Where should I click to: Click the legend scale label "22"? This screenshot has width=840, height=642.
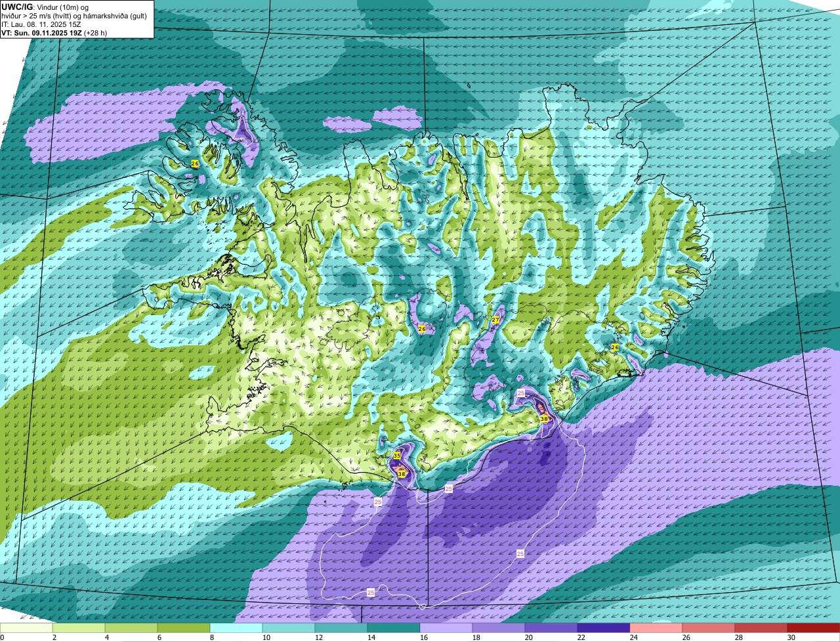click(x=581, y=637)
